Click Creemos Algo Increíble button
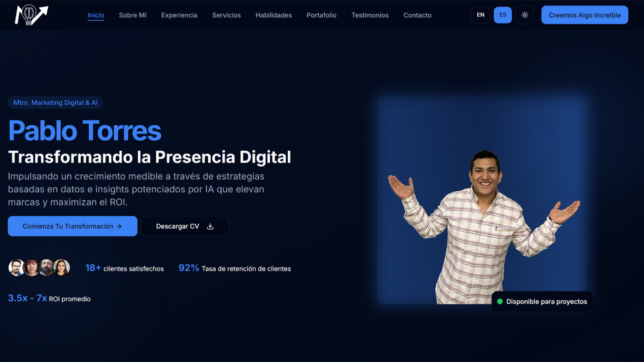This screenshot has width=644, height=362. tap(584, 15)
